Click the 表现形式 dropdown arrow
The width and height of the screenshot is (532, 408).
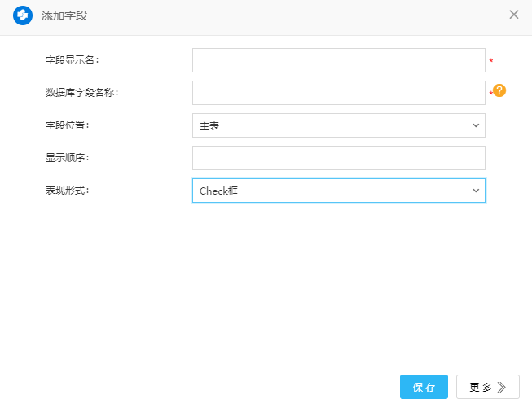coord(476,191)
